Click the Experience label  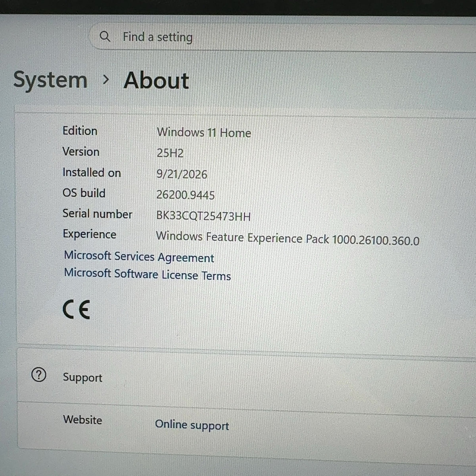89,234
